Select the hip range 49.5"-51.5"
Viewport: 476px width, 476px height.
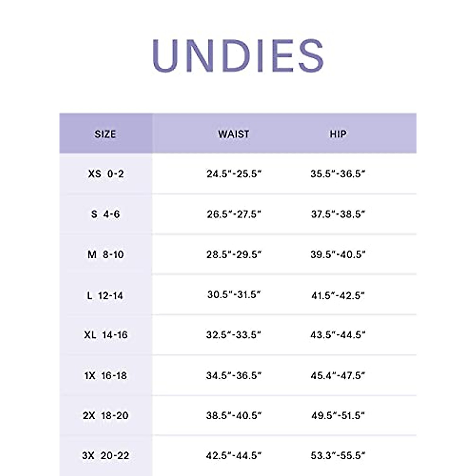[x=338, y=415]
